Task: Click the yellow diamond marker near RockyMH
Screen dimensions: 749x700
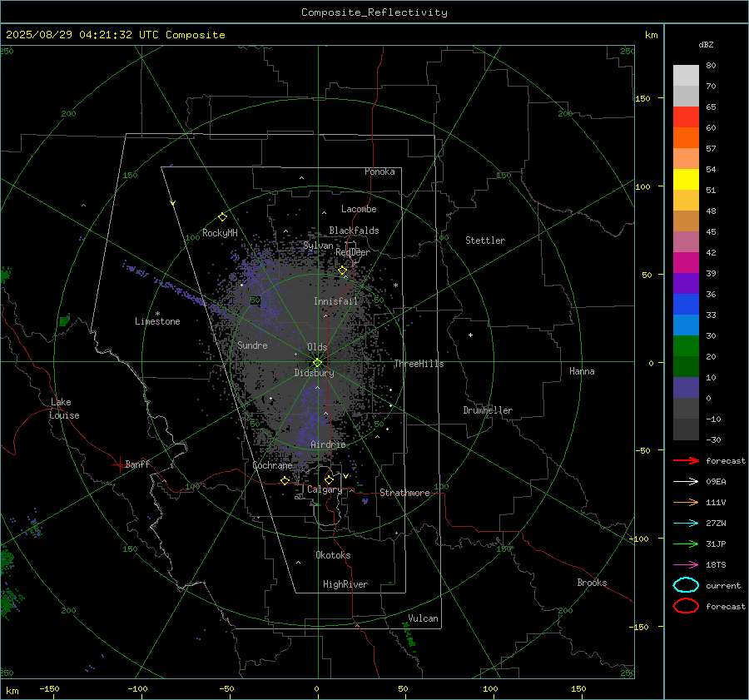Action: point(222,217)
